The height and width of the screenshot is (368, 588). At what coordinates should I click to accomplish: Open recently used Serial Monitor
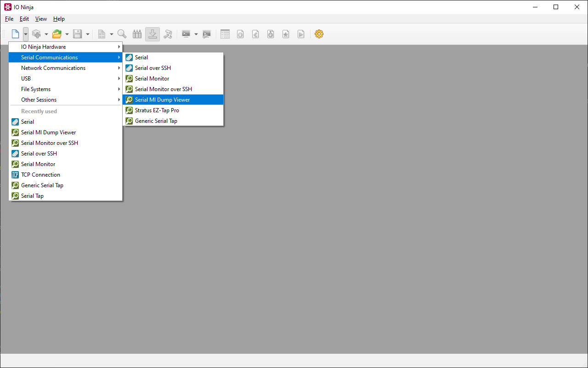click(66, 164)
